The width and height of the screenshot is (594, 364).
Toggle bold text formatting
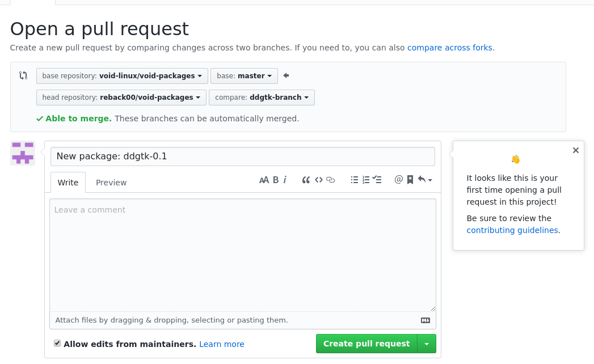[x=276, y=180]
